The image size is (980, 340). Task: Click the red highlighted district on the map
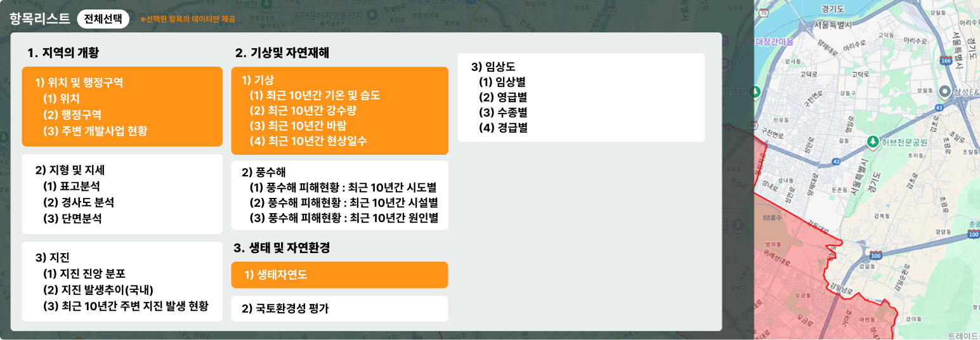[787, 279]
